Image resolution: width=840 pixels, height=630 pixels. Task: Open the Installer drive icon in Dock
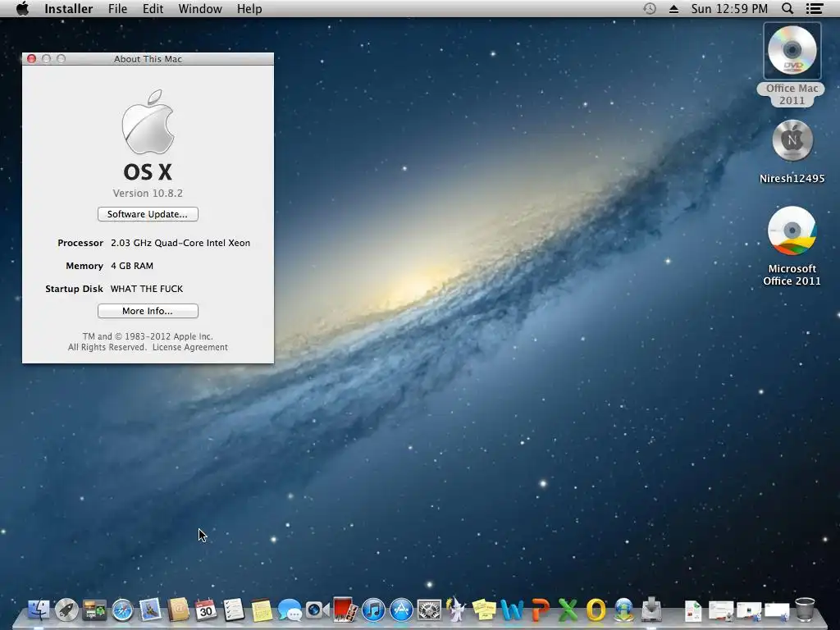[x=651, y=609]
